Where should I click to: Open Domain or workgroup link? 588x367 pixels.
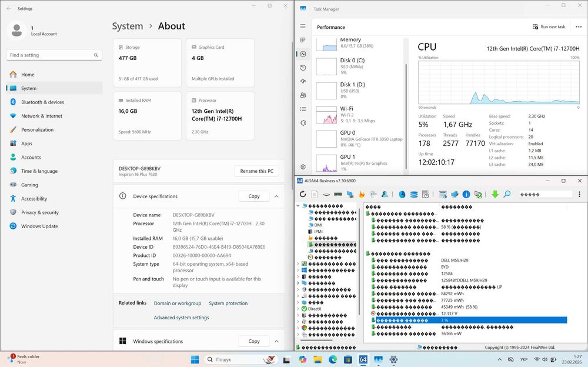(x=178, y=303)
